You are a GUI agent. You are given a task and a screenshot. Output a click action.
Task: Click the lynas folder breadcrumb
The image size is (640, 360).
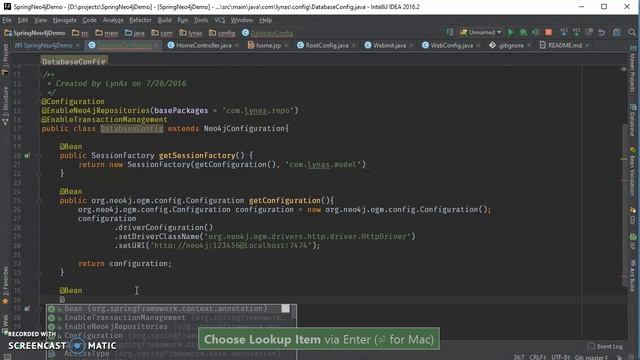[x=191, y=33]
